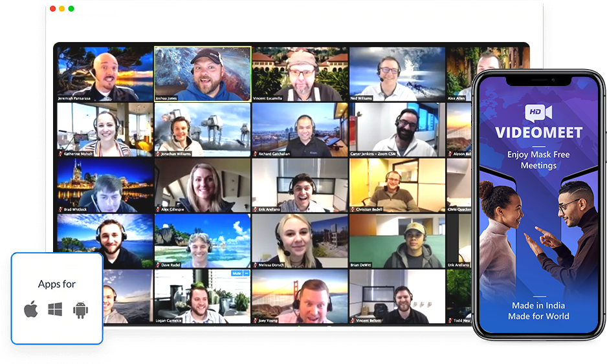Image resolution: width=607 pixels, height=364 pixels.
Task: Select Vincent Escamilla's video tile
Action: click(300, 74)
